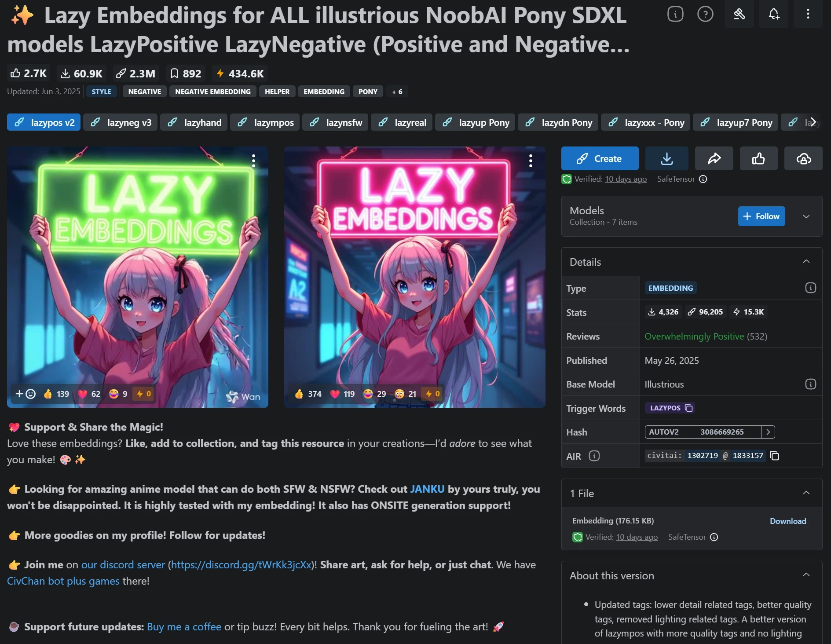Click the STYLE category tag
The image size is (831, 644).
[x=102, y=91]
